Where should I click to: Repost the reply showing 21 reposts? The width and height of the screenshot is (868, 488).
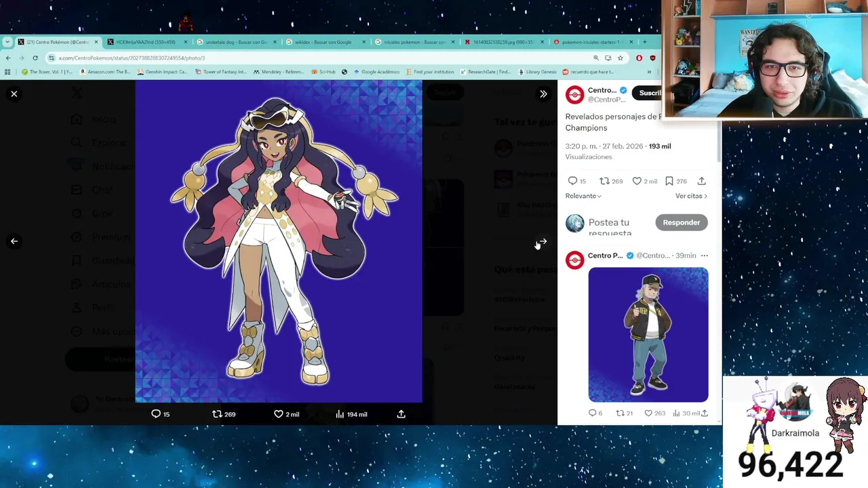(x=624, y=413)
